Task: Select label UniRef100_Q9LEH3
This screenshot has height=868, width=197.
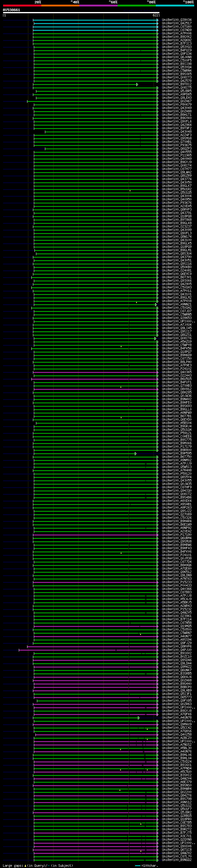Action: 177,98
